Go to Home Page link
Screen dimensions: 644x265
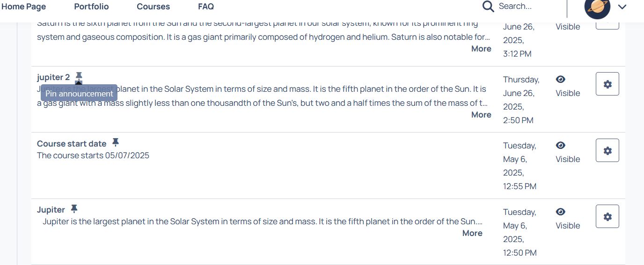[23, 7]
